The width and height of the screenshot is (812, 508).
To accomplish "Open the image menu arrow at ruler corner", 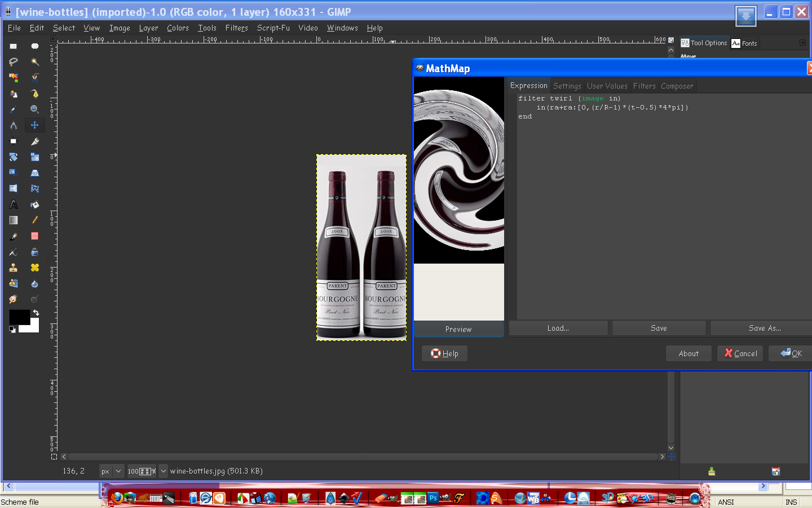I will pos(54,39).
